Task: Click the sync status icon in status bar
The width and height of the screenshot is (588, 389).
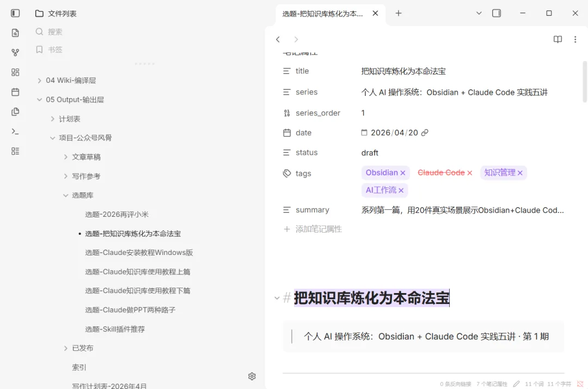Action: 580,384
